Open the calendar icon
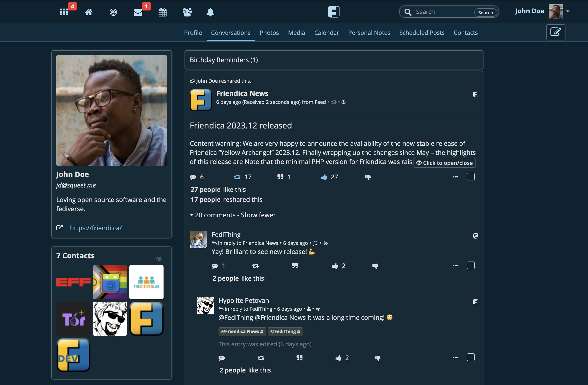Image resolution: width=588 pixels, height=385 pixels. coord(162,12)
